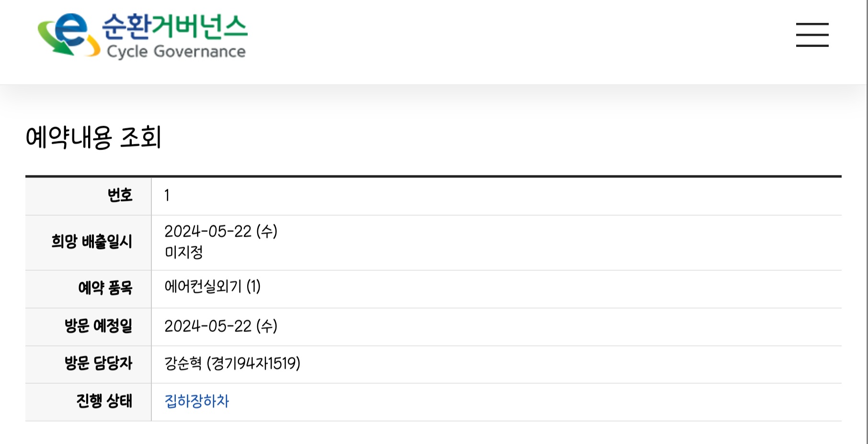Click the 희망 배출일시 row label
This screenshot has width=868, height=444.
coord(91,241)
